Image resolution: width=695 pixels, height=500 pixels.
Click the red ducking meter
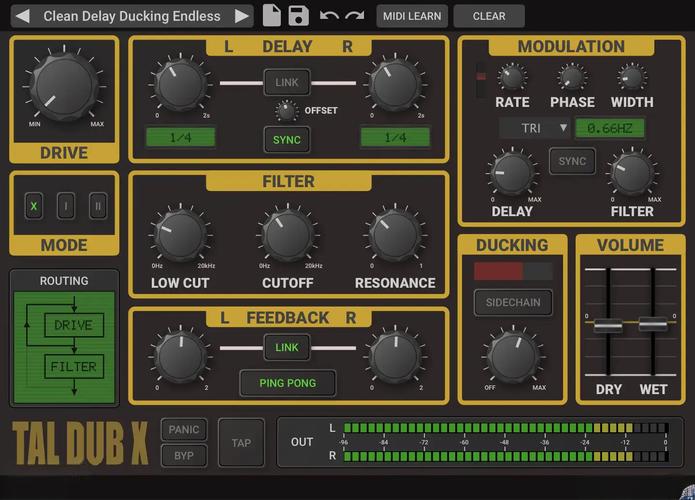click(x=513, y=271)
